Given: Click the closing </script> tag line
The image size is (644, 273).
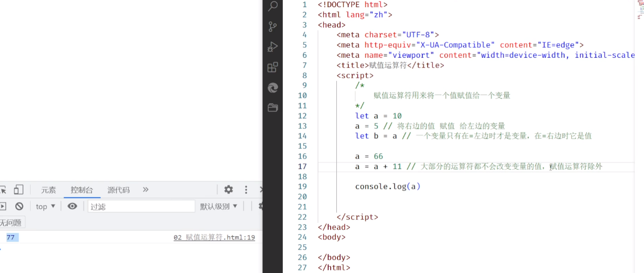Looking at the screenshot, I should [x=357, y=217].
